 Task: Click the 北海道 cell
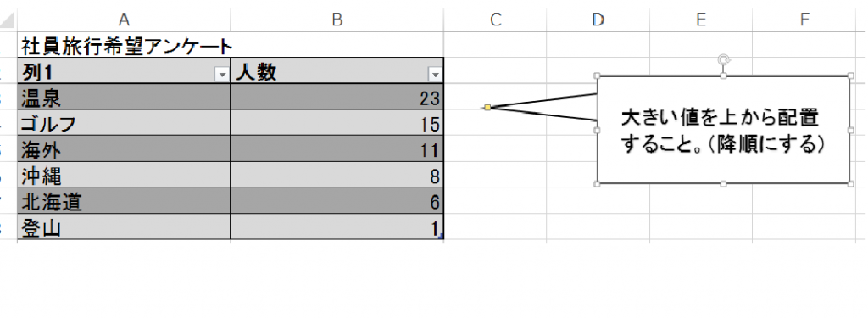click(124, 201)
